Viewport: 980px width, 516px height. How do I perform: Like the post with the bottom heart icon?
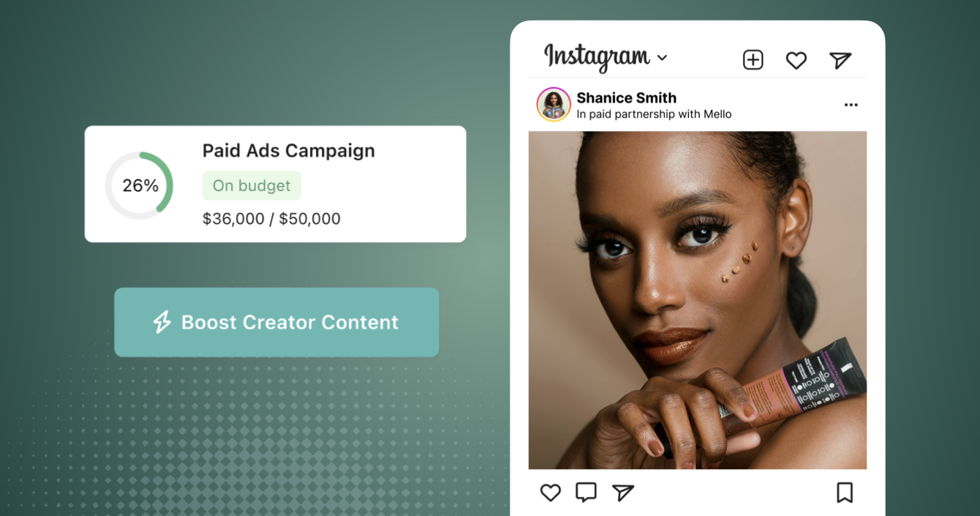(550, 493)
